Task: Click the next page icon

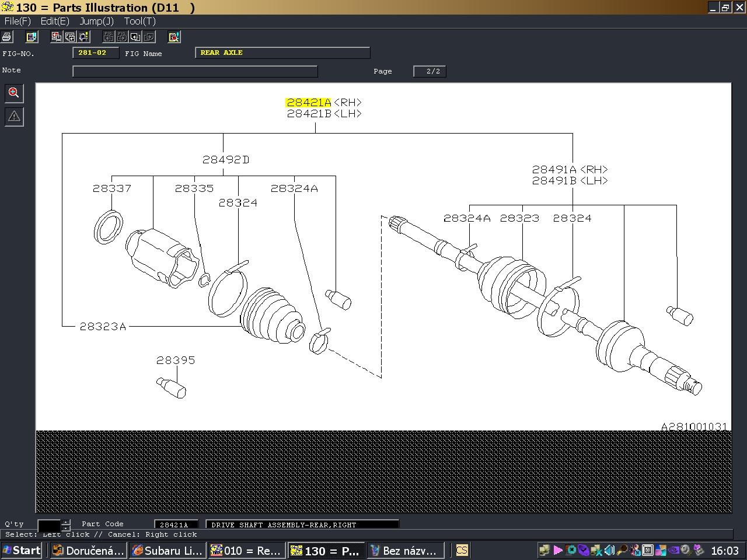Action: [x=149, y=37]
